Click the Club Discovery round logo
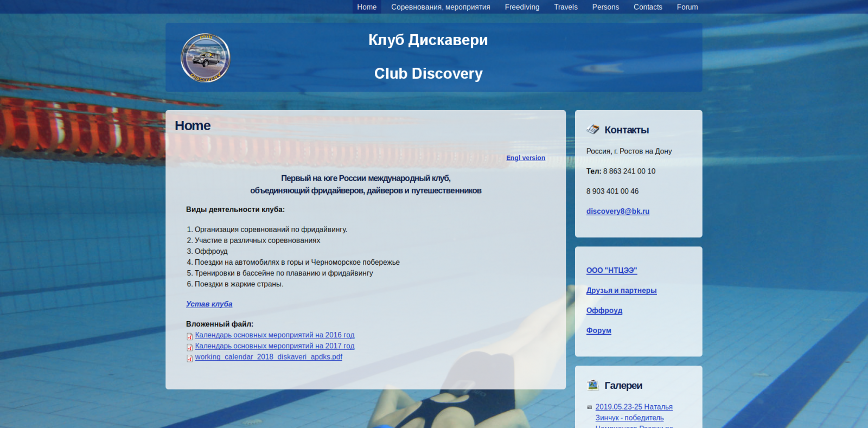The image size is (868, 428). click(205, 58)
